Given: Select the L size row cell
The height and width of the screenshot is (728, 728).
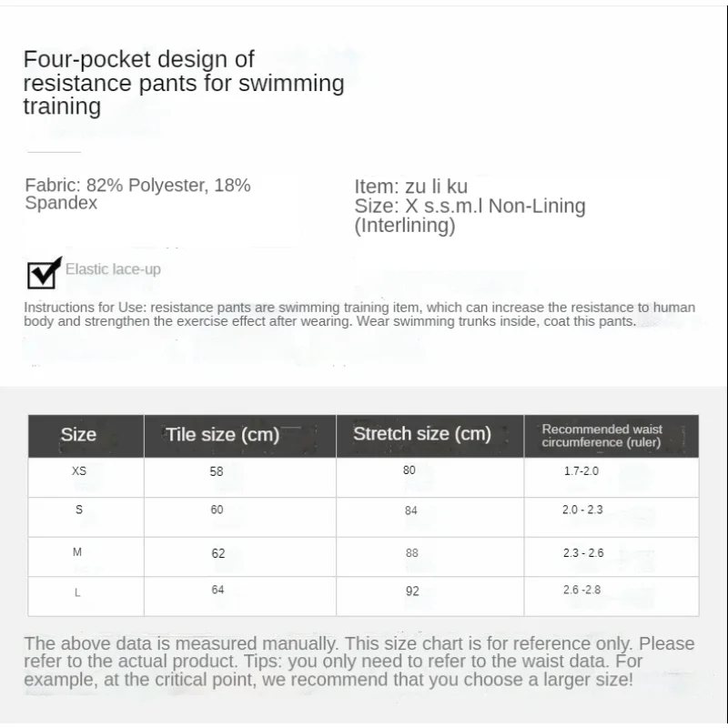Looking at the screenshot, I should pyautogui.click(x=86, y=597).
